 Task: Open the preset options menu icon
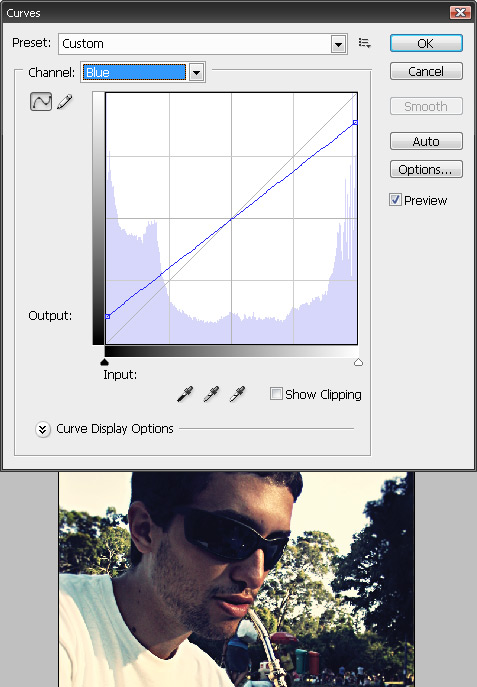coord(364,43)
